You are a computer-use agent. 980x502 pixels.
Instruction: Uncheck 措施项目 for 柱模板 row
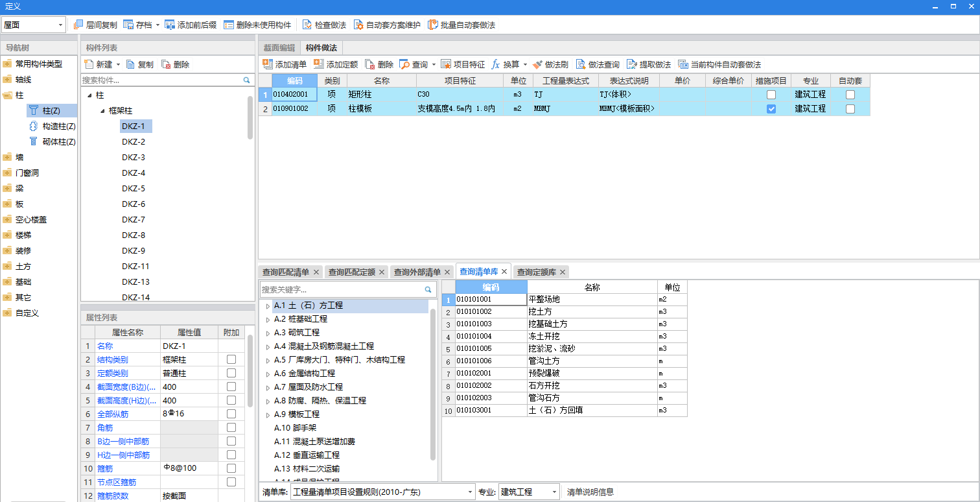(771, 109)
